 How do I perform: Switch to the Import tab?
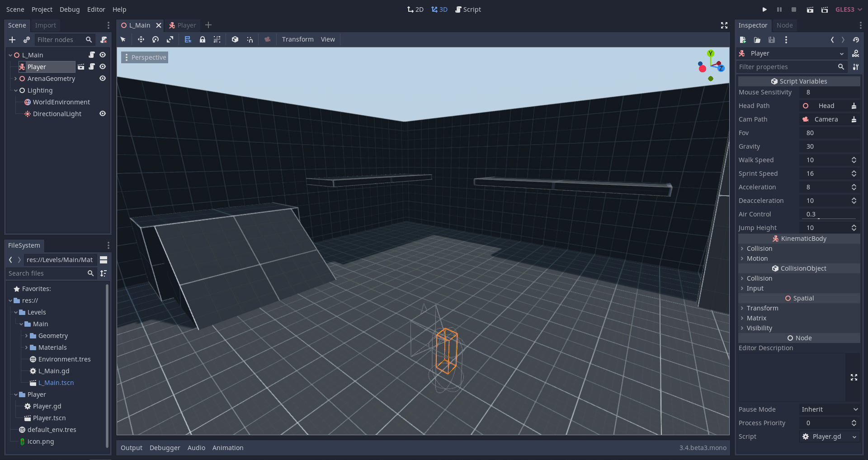(x=46, y=25)
